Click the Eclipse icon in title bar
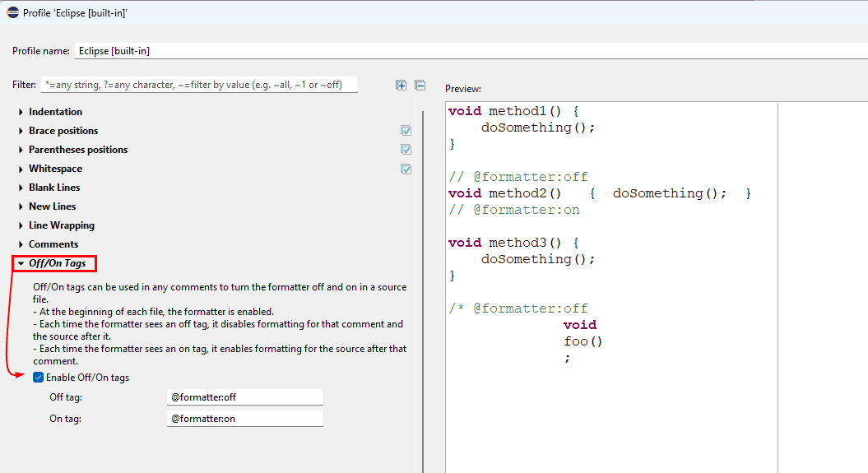Screen dimensions: 868x473 click(x=12, y=12)
